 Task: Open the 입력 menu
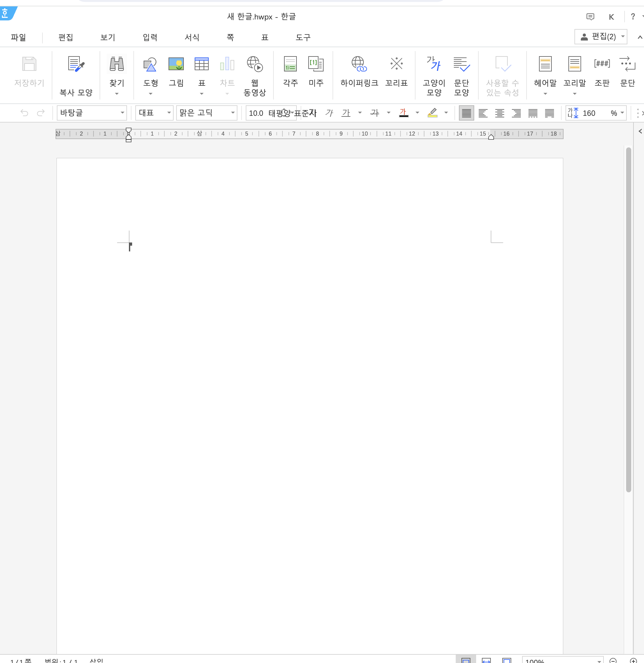(150, 38)
